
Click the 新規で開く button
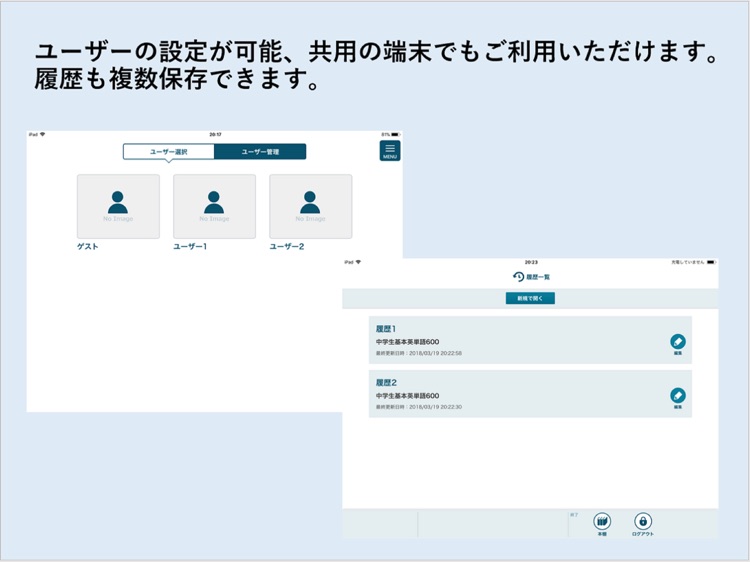530,298
